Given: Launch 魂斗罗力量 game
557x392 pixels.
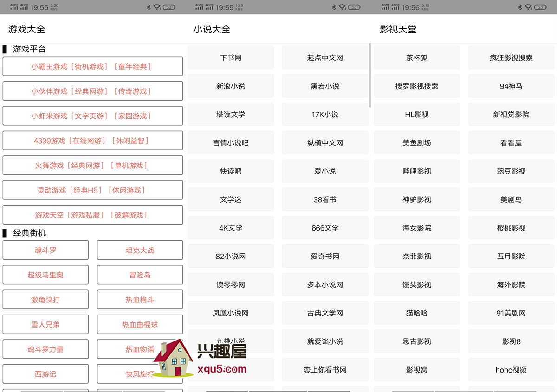Looking at the screenshot, I should pos(45,349).
